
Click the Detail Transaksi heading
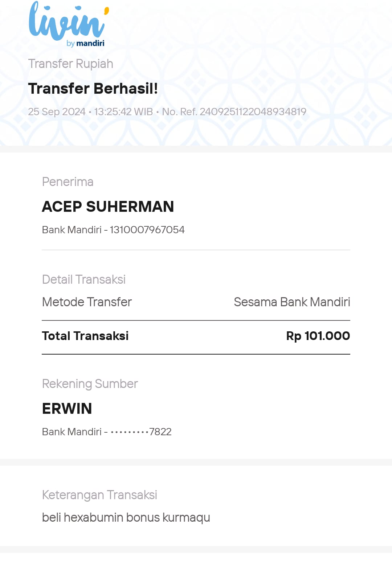click(84, 280)
